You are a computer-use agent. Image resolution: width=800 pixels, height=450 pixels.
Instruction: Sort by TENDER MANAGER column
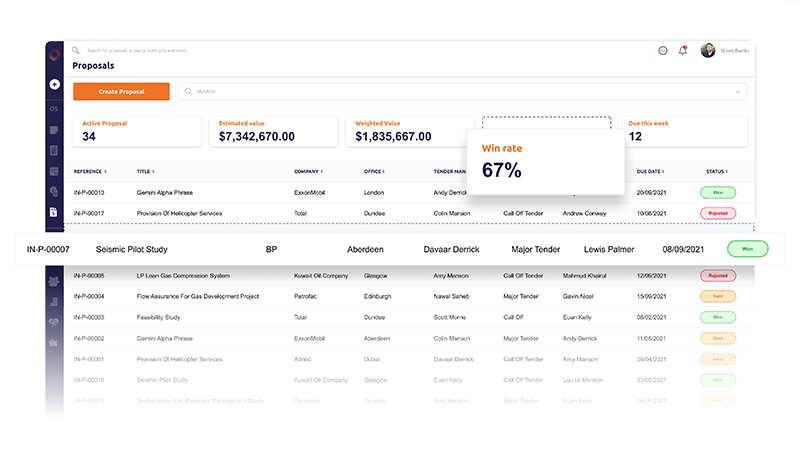449,171
